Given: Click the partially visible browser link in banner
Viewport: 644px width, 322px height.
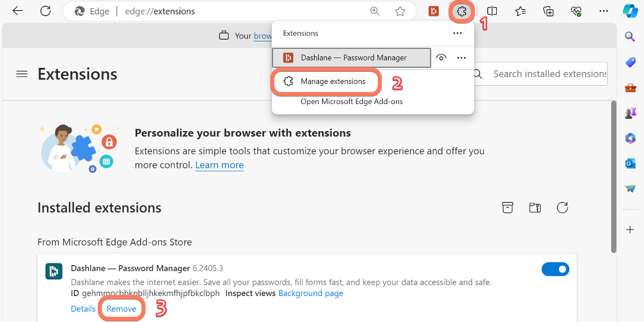Looking at the screenshot, I should coord(263,36).
